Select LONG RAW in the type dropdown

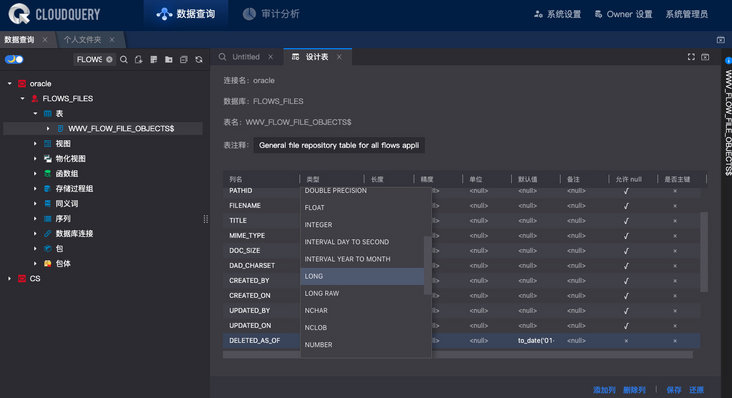tap(362, 293)
